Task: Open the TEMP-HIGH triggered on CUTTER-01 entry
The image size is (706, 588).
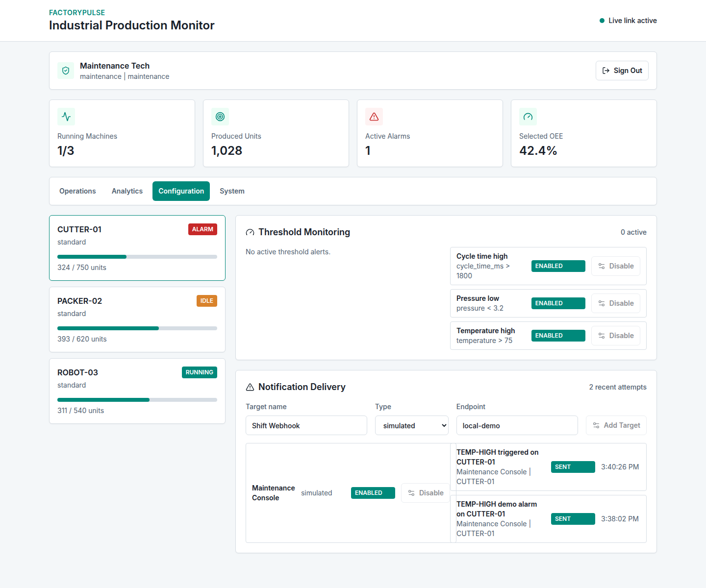Action: [548, 467]
